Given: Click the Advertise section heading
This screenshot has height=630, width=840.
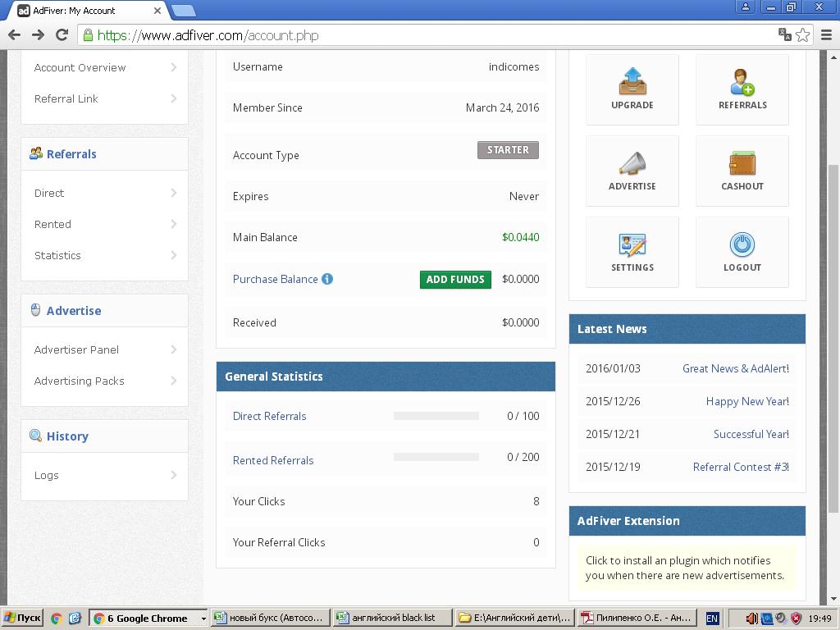Looking at the screenshot, I should tap(74, 311).
